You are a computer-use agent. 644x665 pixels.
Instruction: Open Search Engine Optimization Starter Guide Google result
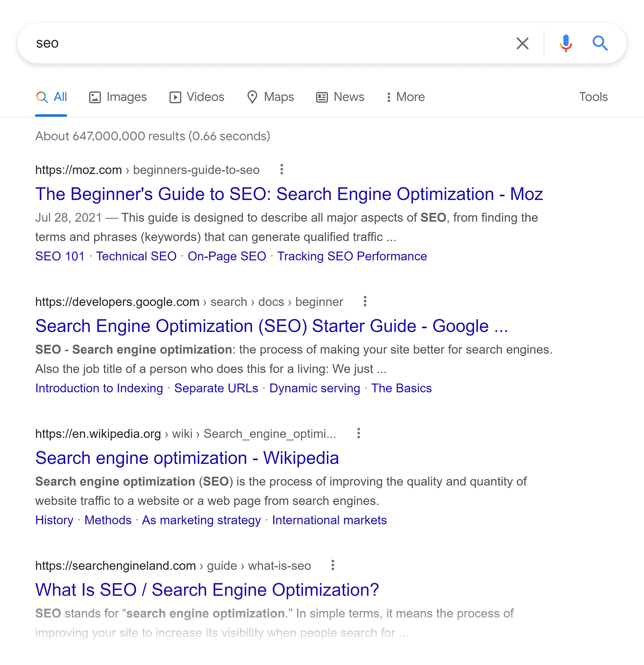[272, 326]
